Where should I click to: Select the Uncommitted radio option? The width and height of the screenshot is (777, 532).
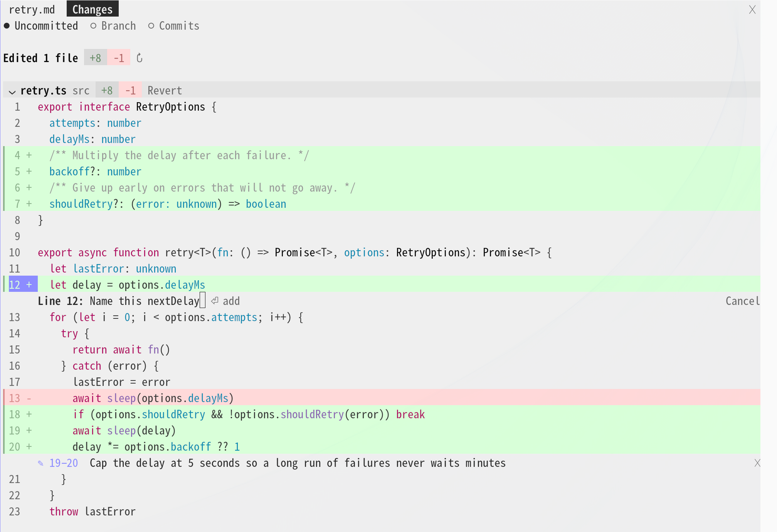(41, 26)
